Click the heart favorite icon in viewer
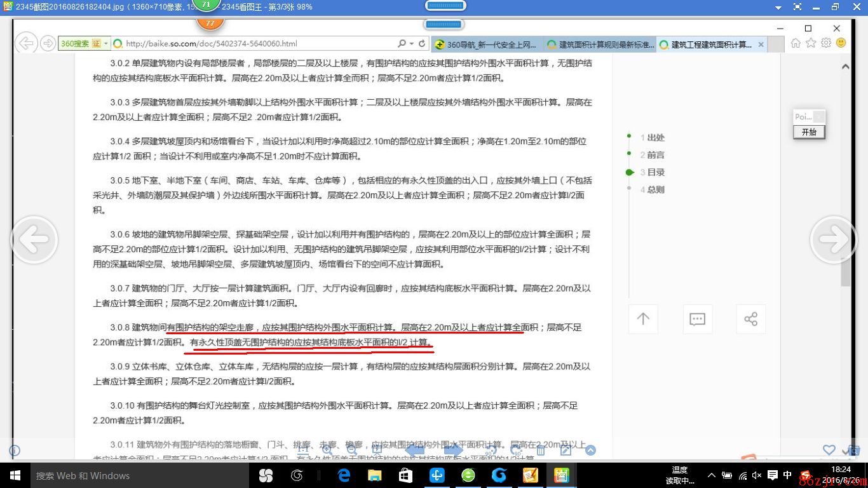This screenshot has width=868, height=488. (x=829, y=450)
